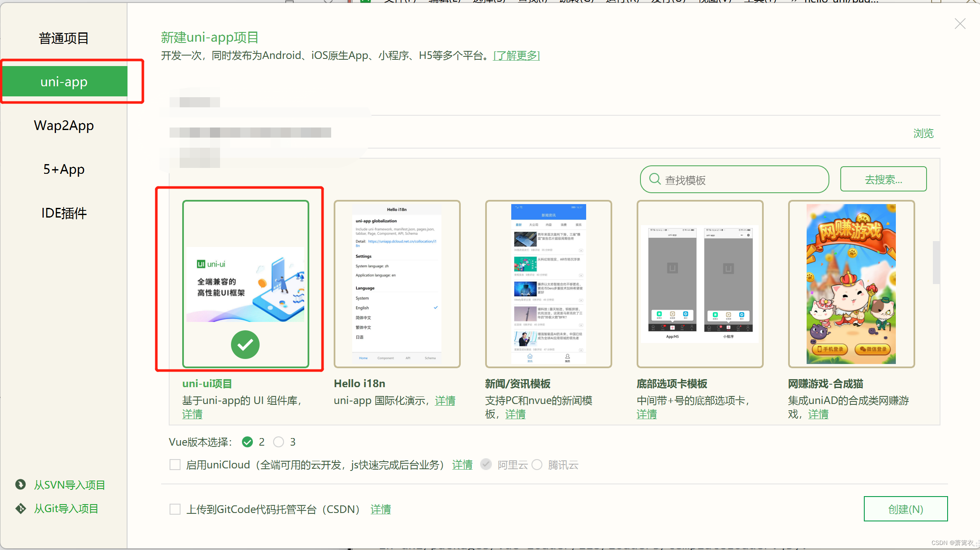Click 从SVN导入项目 link

(x=69, y=485)
